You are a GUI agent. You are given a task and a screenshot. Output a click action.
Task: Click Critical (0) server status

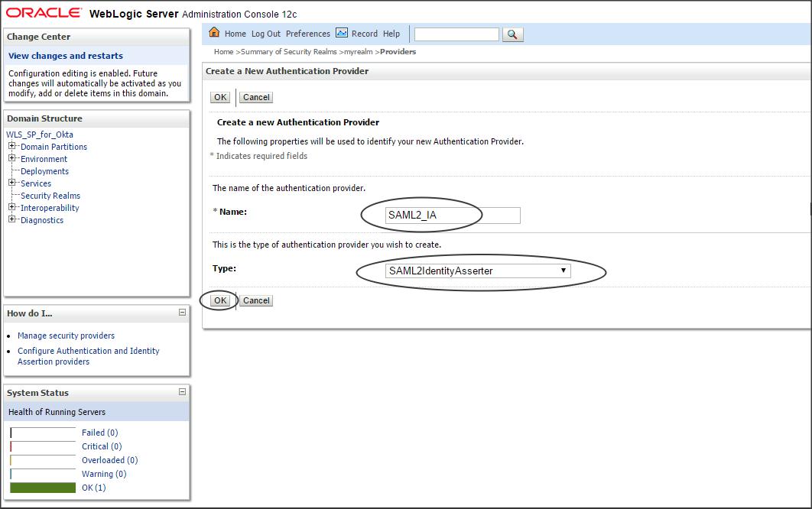pyautogui.click(x=102, y=446)
